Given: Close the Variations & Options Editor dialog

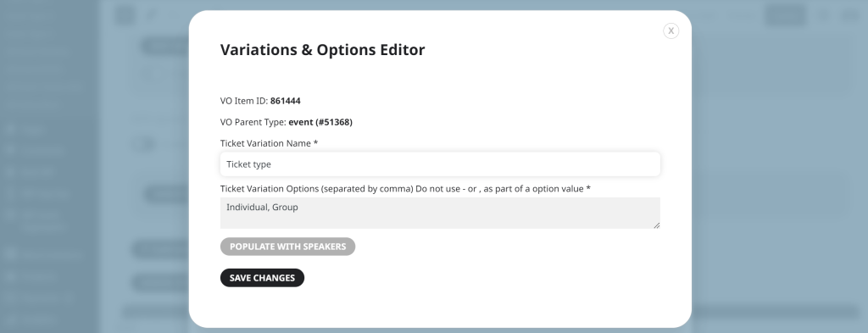Looking at the screenshot, I should (x=671, y=31).
